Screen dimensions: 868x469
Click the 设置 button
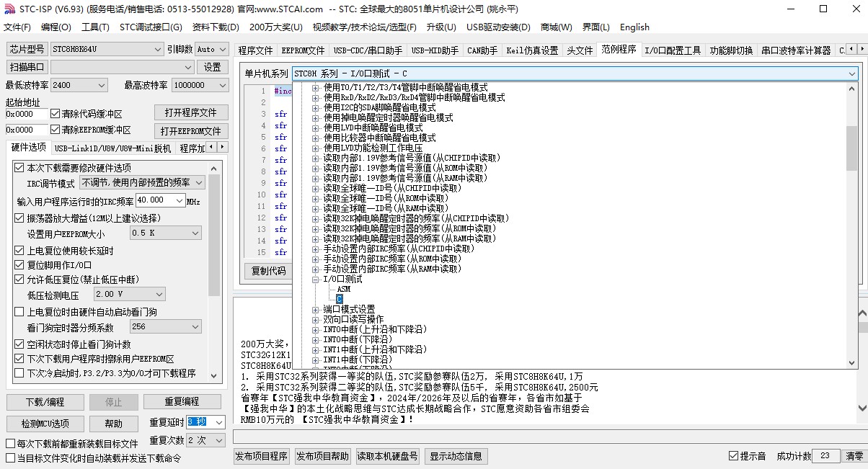point(212,67)
